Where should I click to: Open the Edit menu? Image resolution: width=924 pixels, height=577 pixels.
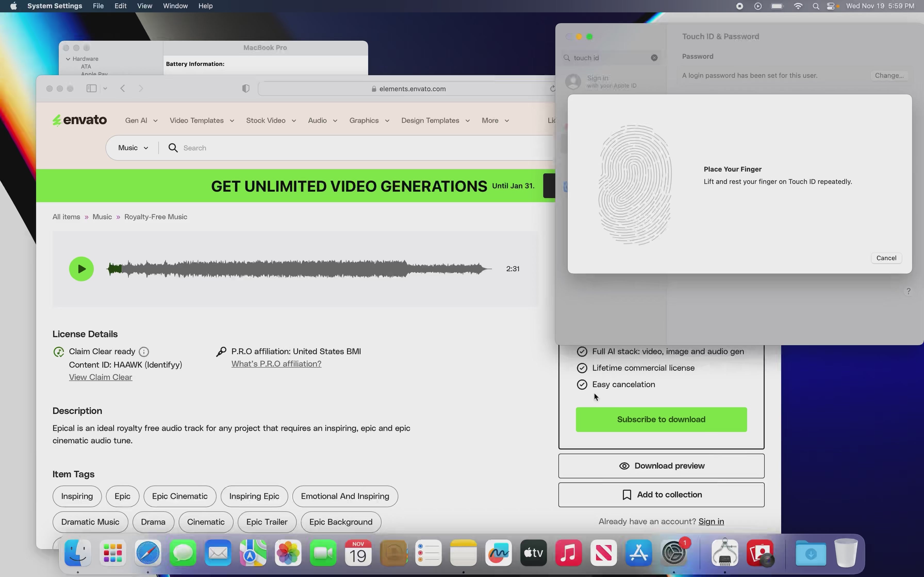pos(121,6)
